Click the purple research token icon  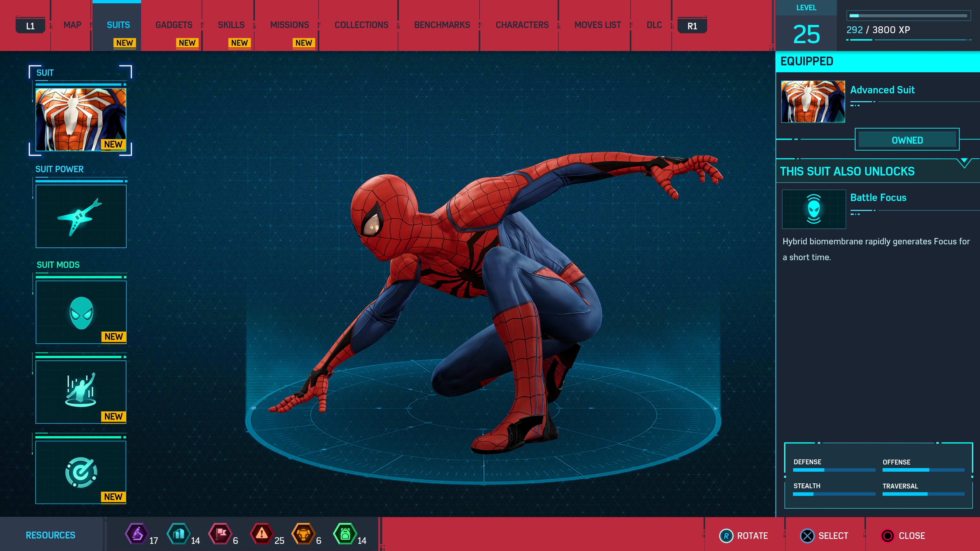[137, 534]
